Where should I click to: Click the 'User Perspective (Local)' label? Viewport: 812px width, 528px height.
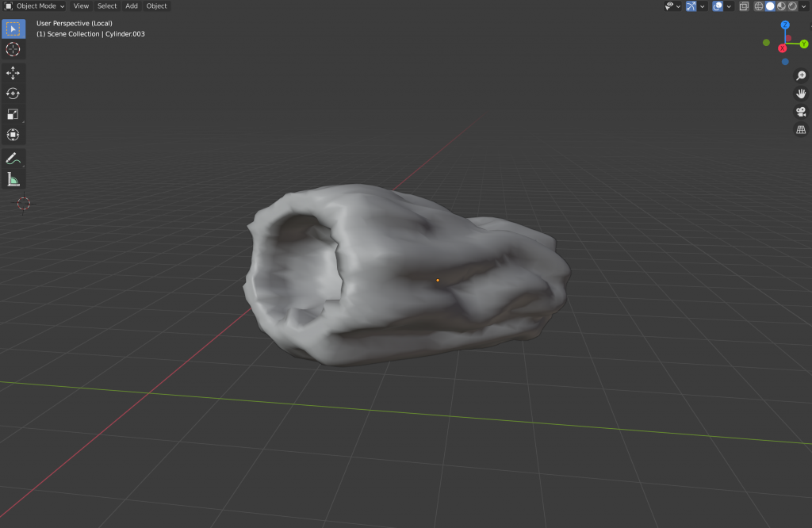click(75, 23)
